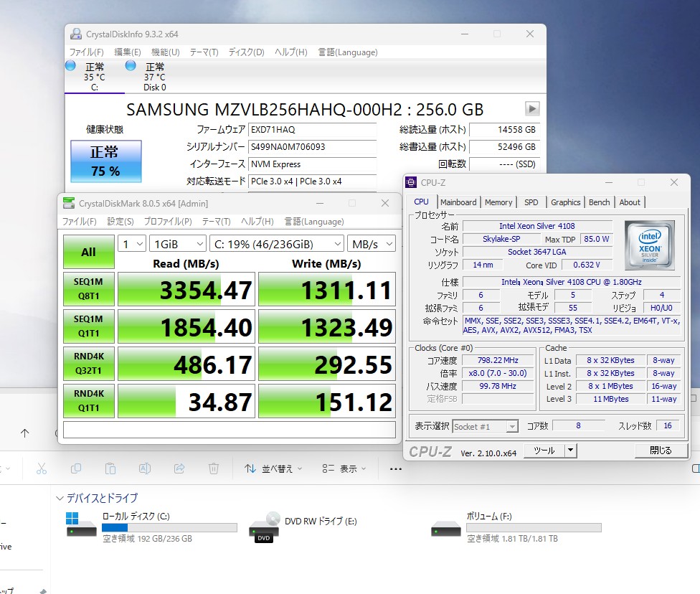The image size is (700, 594).
Task: Open Settings (設定) menu in CrystalDiskMark
Action: pos(120,222)
